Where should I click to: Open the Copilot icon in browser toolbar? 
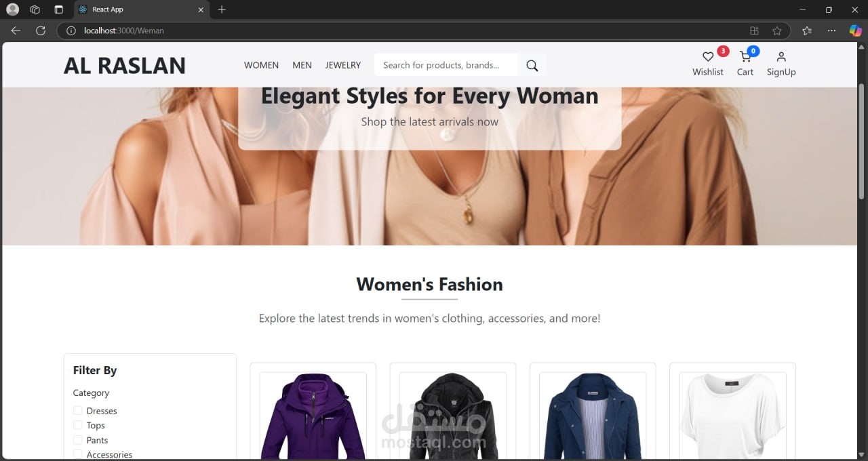click(856, 31)
